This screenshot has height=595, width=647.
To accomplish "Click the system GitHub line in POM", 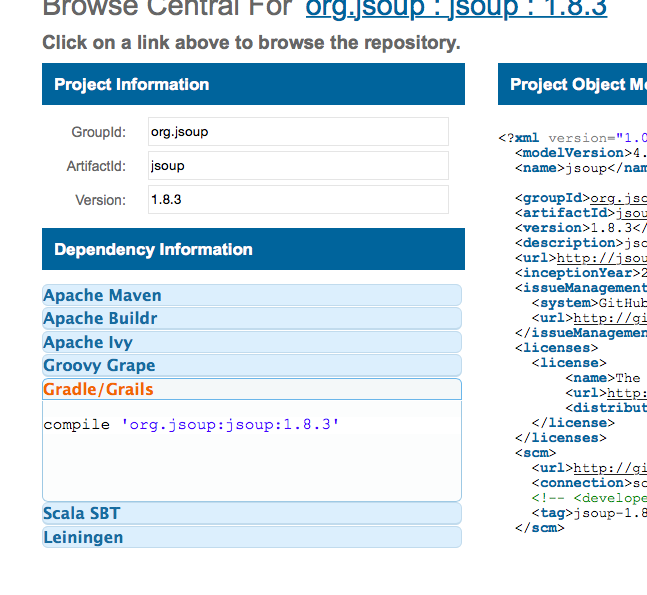I will point(589,303).
